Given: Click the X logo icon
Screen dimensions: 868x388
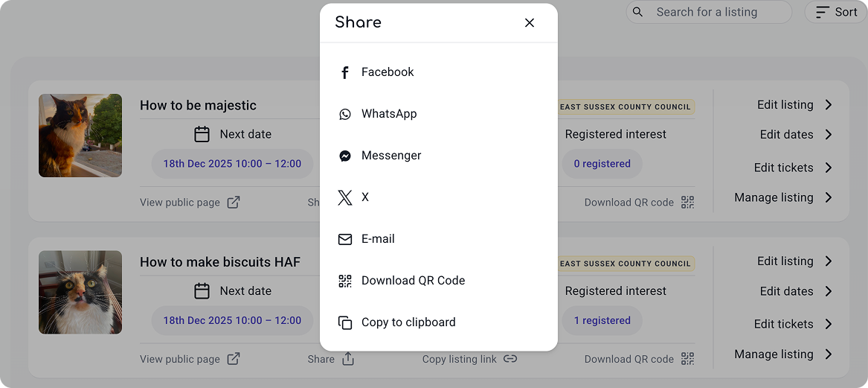Looking at the screenshot, I should (345, 197).
